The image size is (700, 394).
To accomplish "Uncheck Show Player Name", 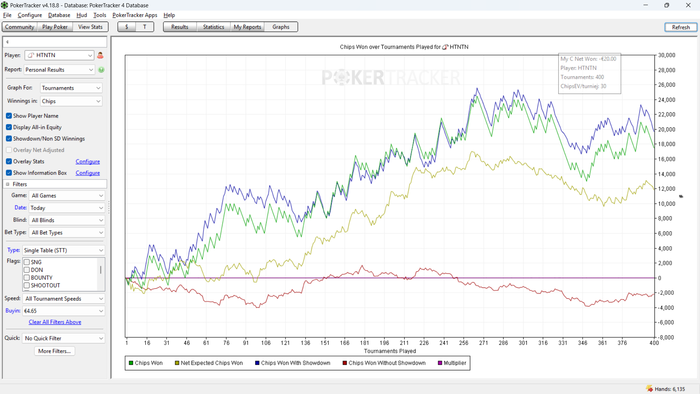I will point(9,116).
